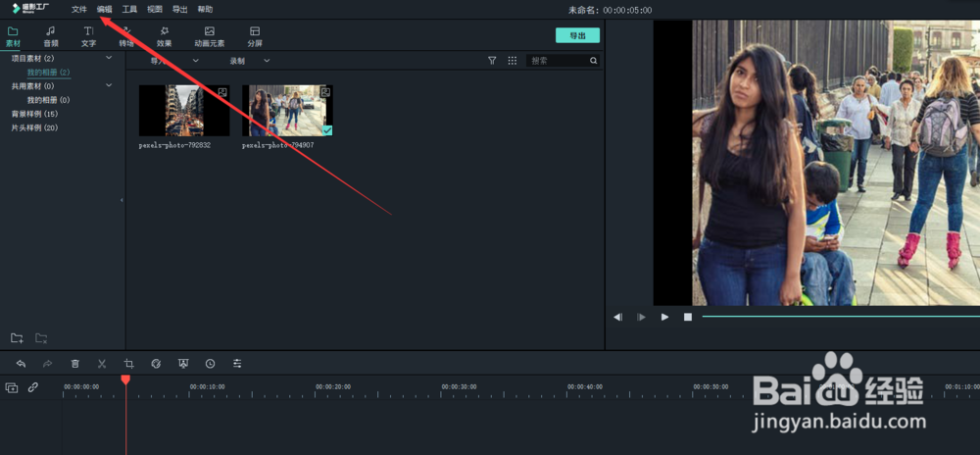Open the media filter funnel icon
The width and height of the screenshot is (980, 455).
coord(492,61)
